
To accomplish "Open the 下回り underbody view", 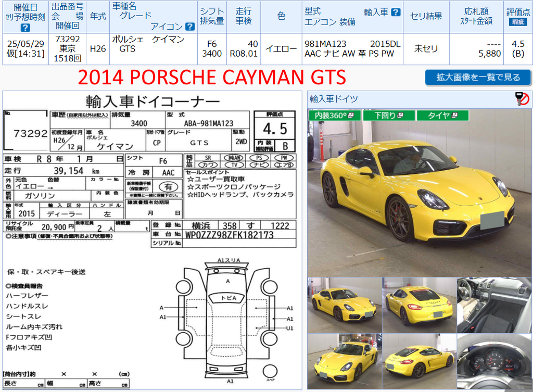I will click(389, 115).
